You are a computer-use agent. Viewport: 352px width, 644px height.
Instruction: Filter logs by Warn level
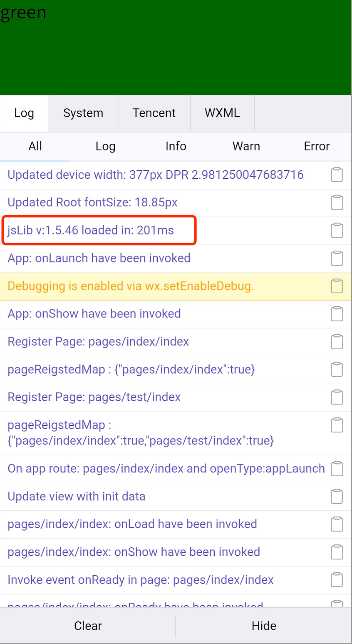[246, 146]
